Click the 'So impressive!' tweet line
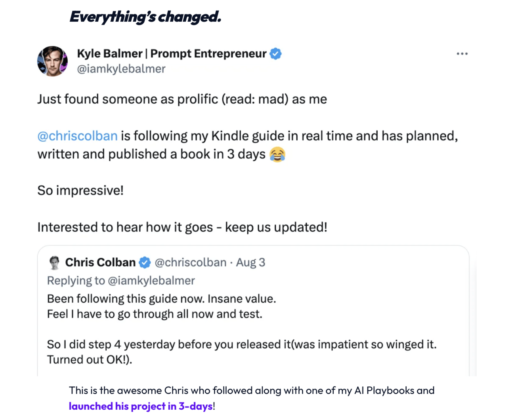Viewport: 512px width, 420px height. pyautogui.click(x=80, y=190)
